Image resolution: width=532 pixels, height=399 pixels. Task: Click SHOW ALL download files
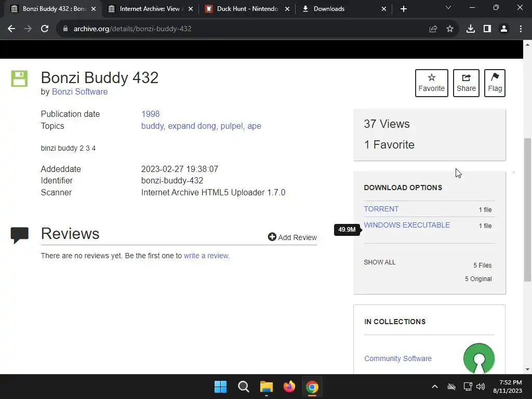click(379, 262)
